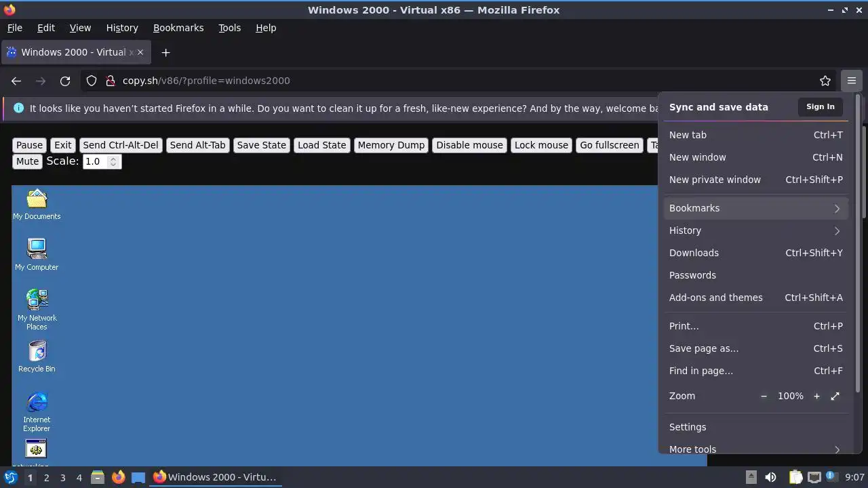Screen dimensions: 868x488
Task: Click the Load State button
Action: [321, 145]
